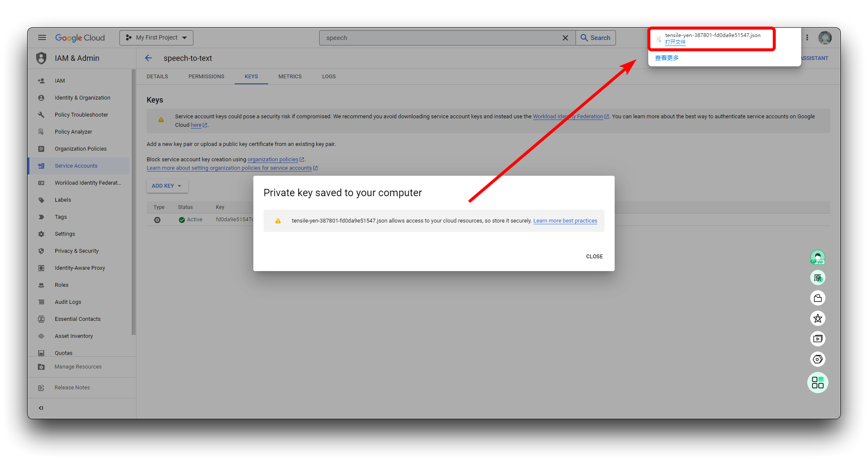
Task: Clear the search field with the X icon
Action: click(x=565, y=38)
